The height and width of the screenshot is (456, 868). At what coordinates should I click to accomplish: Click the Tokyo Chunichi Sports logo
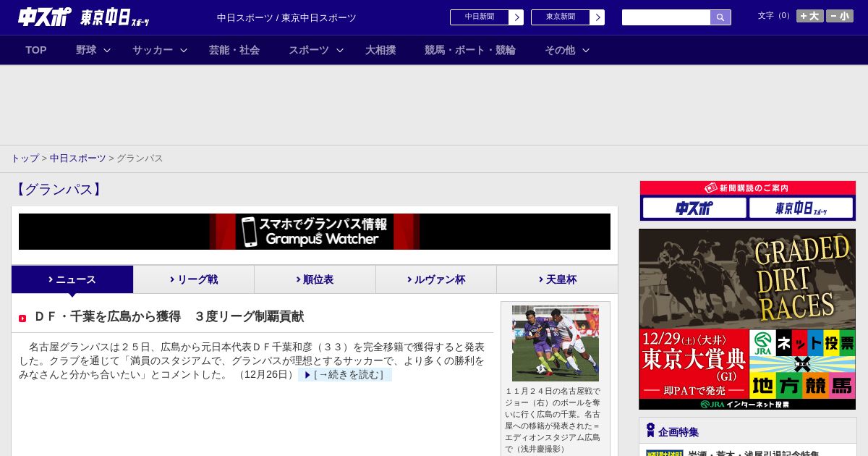115,17
